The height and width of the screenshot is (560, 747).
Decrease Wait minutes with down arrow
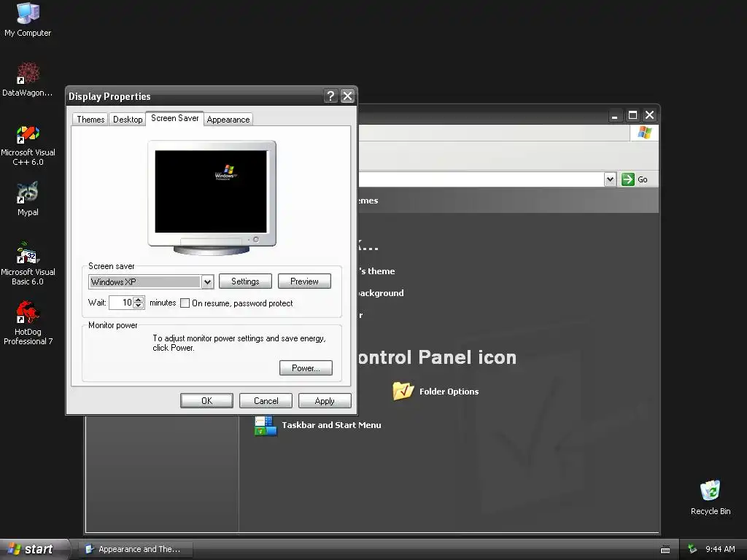[x=139, y=306]
